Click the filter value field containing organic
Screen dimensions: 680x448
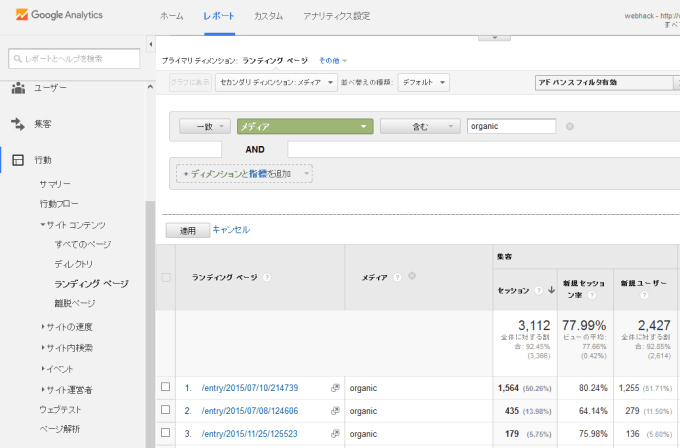[x=511, y=127]
